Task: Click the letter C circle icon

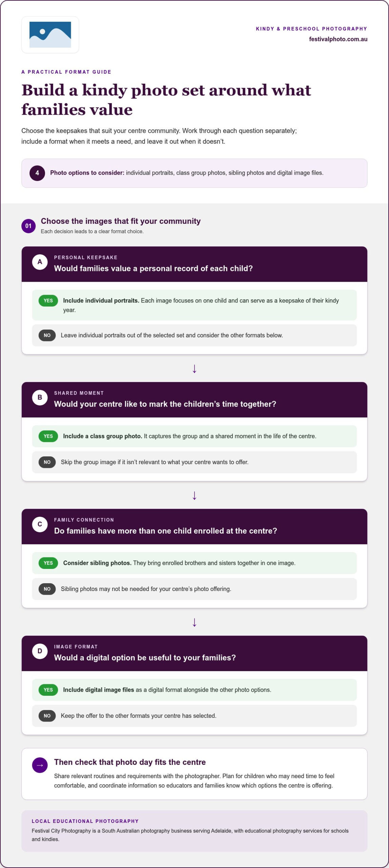Action: (40, 524)
